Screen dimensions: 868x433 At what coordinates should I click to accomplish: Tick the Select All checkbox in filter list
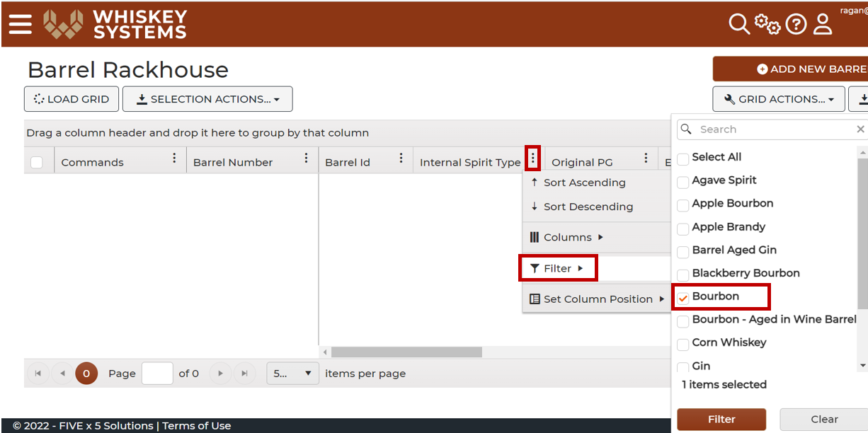click(x=683, y=158)
